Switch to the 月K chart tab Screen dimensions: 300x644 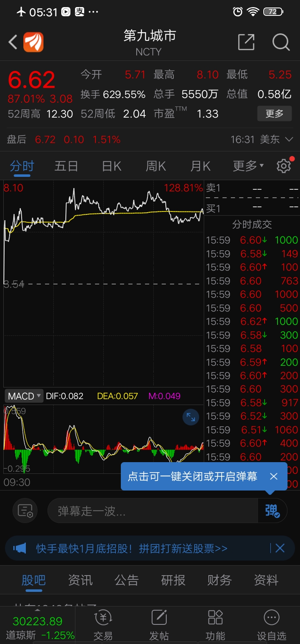(x=200, y=166)
